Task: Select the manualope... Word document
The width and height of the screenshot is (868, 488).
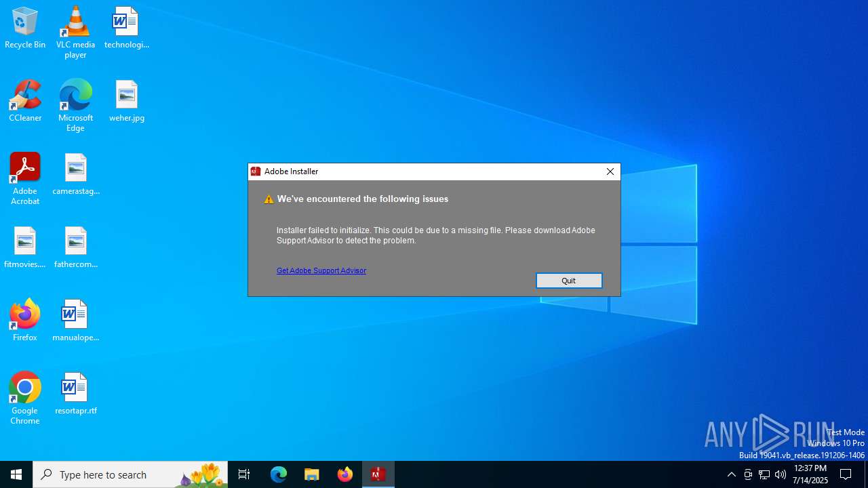Action: point(75,321)
